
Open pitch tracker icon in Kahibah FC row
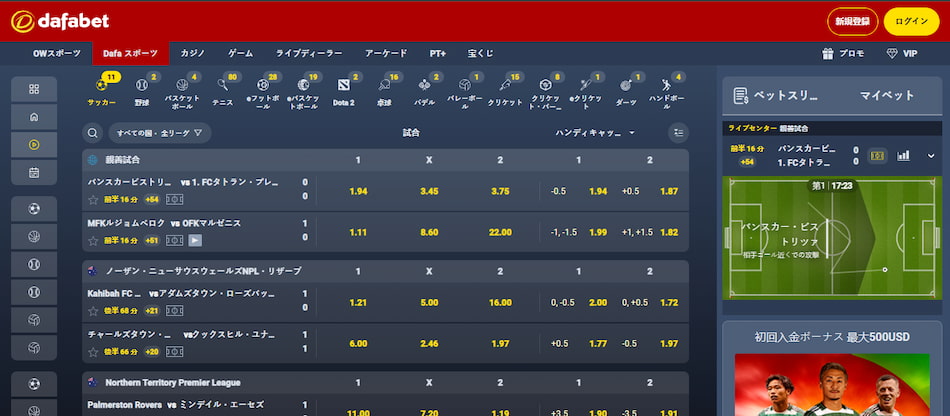[x=174, y=311]
